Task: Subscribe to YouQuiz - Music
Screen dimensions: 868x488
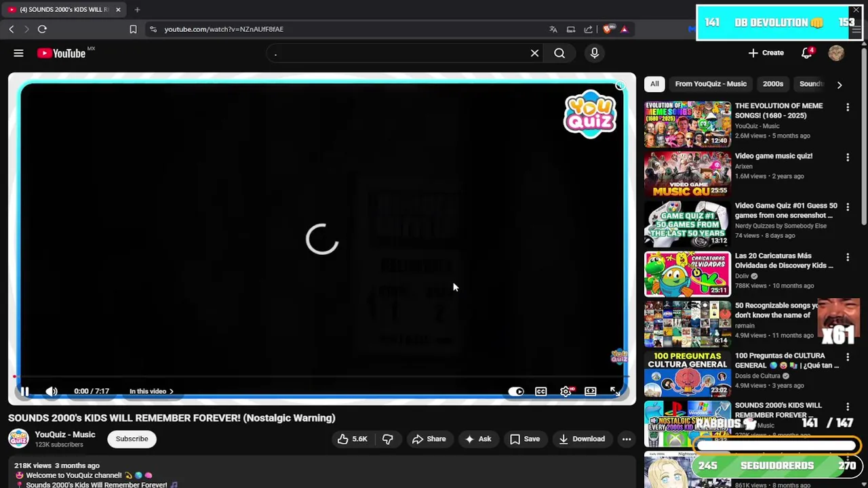Action: pos(132,439)
